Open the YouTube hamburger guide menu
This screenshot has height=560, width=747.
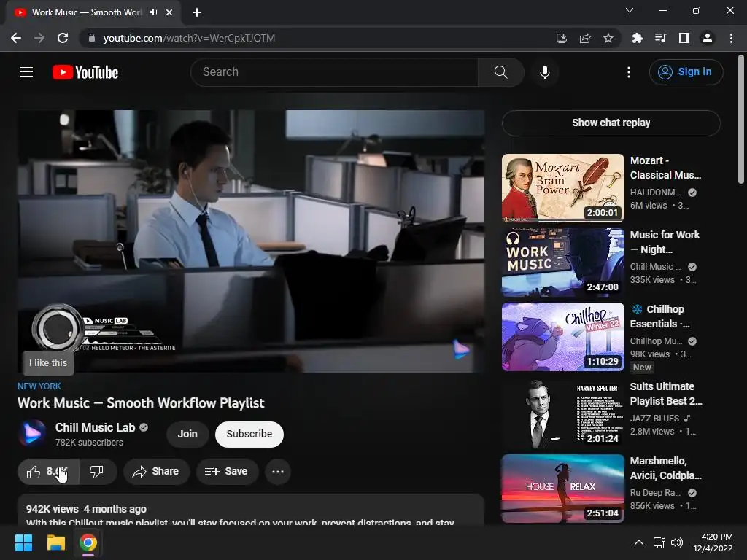26,72
